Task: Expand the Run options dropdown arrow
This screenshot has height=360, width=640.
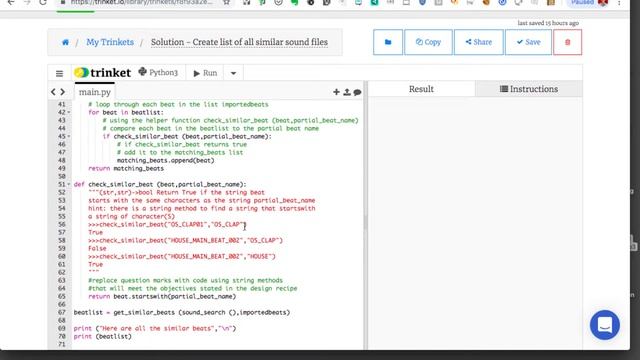Action: [233, 73]
